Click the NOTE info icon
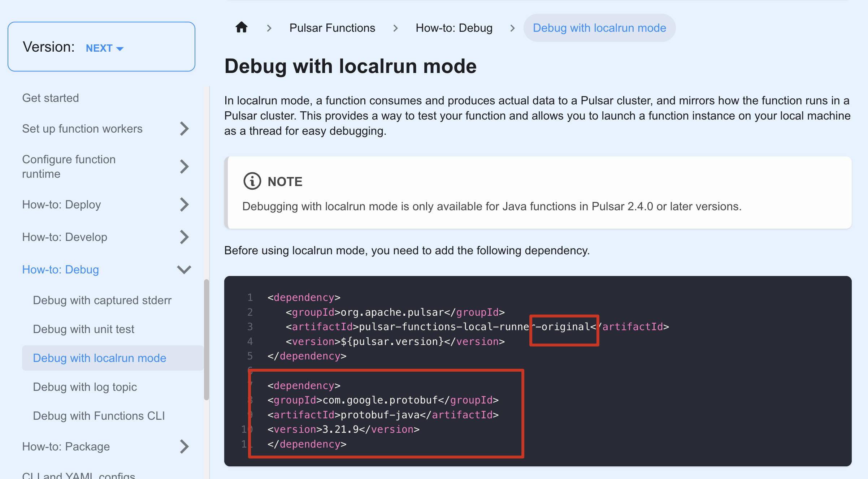868x479 pixels. [x=252, y=181]
